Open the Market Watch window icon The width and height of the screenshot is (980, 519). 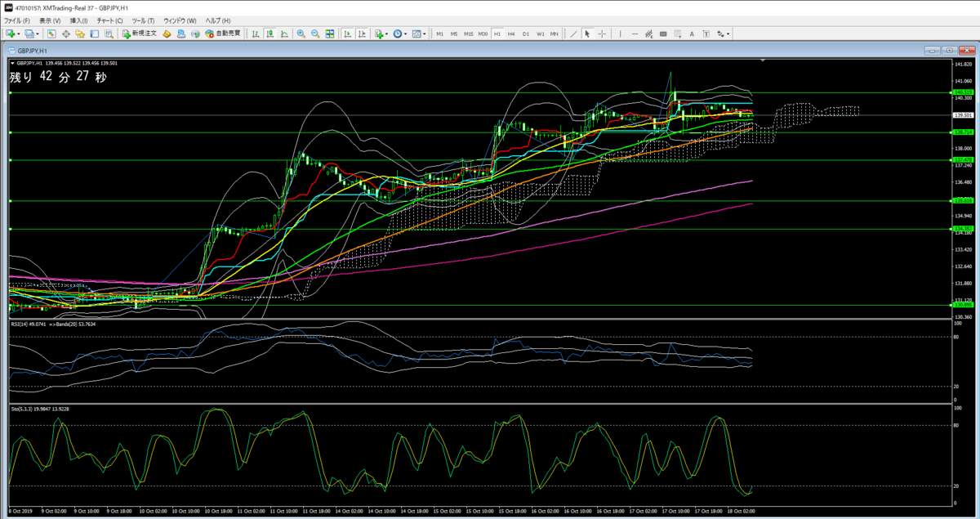point(51,34)
